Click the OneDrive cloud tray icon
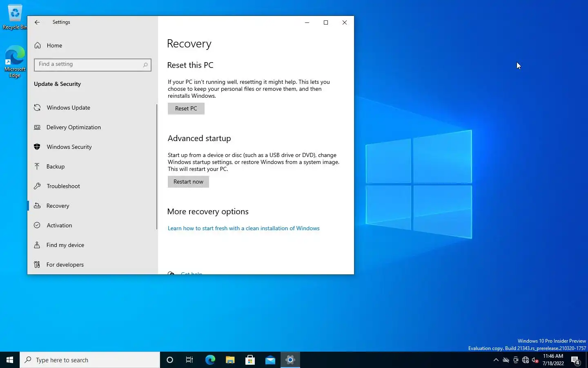This screenshot has width=588, height=368. click(506, 360)
